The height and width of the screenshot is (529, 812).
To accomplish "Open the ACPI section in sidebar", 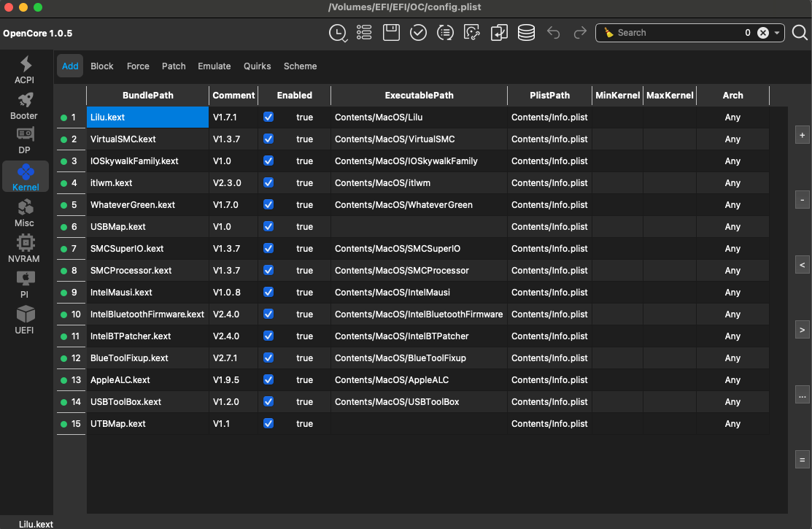I will click(x=25, y=70).
